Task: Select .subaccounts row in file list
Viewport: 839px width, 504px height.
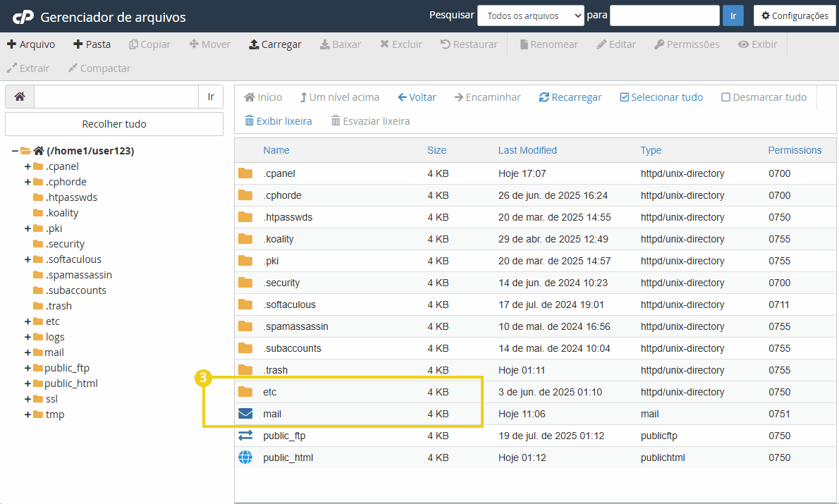Action: (x=535, y=348)
